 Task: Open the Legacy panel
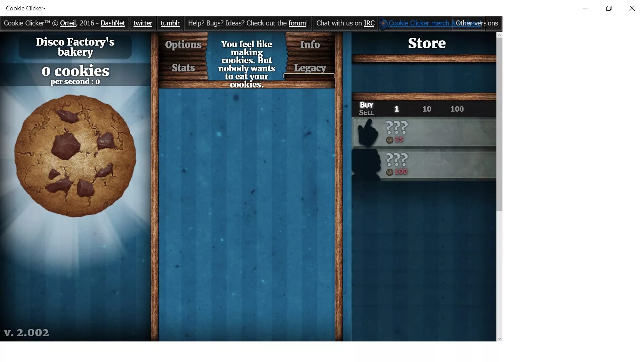coord(310,68)
